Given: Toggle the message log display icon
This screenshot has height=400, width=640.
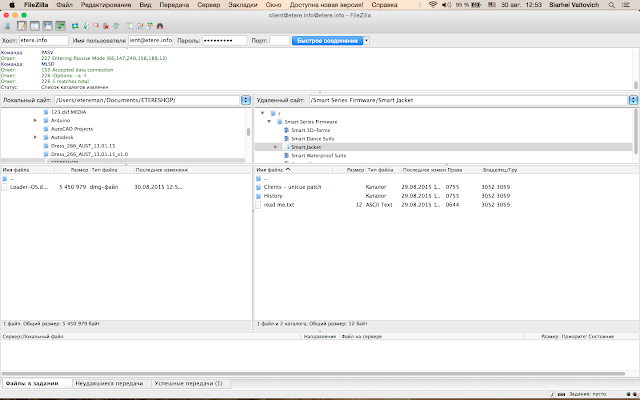Looking at the screenshot, I should point(22,26).
